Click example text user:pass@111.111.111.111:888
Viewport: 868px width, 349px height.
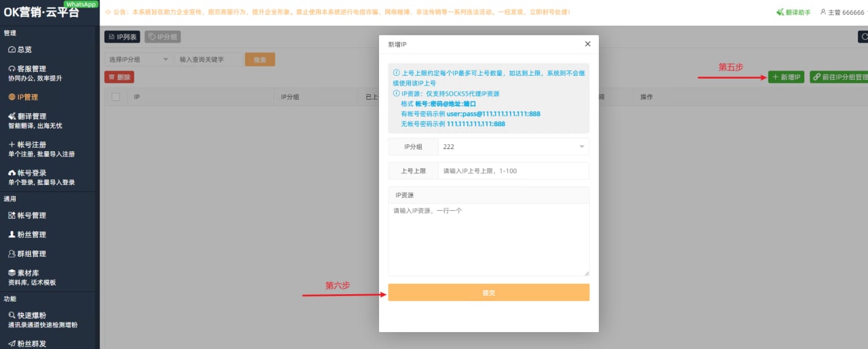point(493,114)
